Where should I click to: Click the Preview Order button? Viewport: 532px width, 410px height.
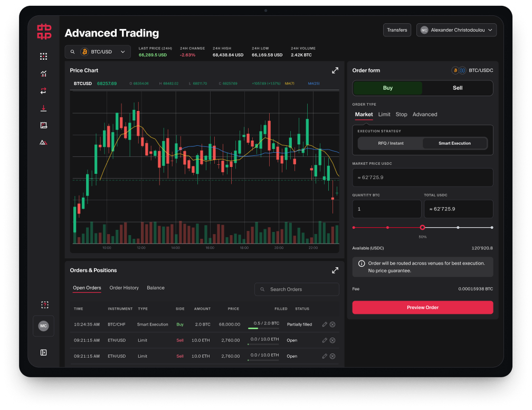pos(422,307)
